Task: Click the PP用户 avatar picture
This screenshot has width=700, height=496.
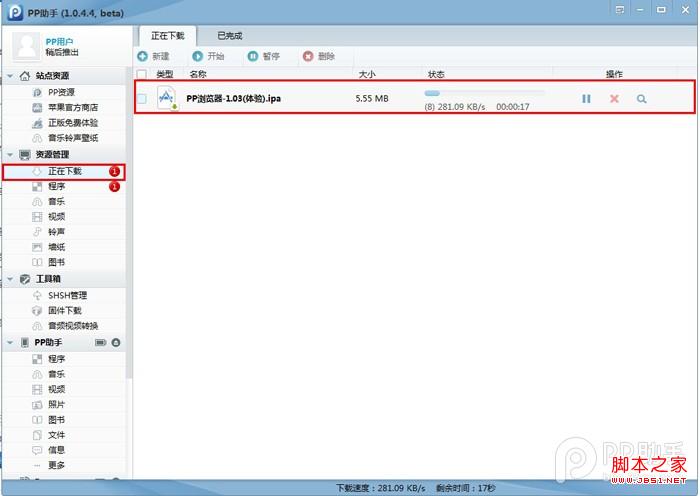Action: click(x=26, y=46)
